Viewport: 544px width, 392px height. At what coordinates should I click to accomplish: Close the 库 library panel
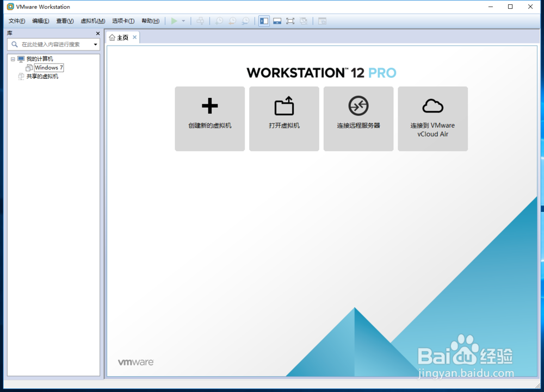pos(98,34)
